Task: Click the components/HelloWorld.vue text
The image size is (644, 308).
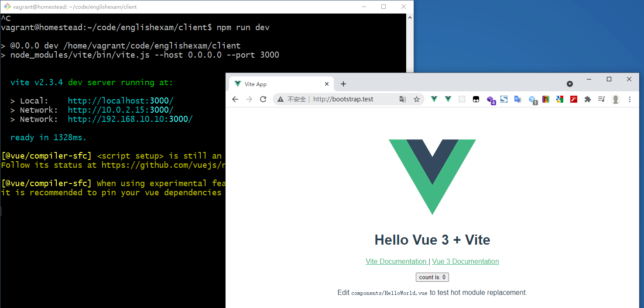Action: [x=389, y=293]
